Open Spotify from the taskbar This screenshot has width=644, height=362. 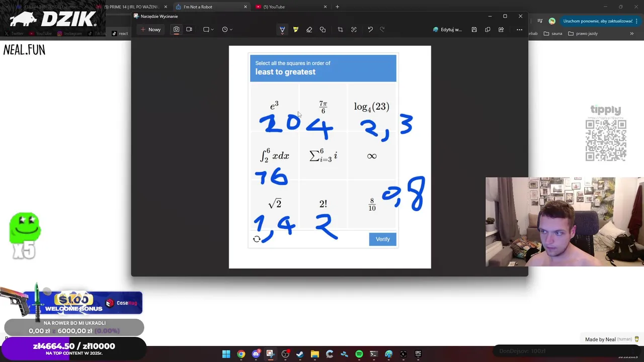pos(359,354)
